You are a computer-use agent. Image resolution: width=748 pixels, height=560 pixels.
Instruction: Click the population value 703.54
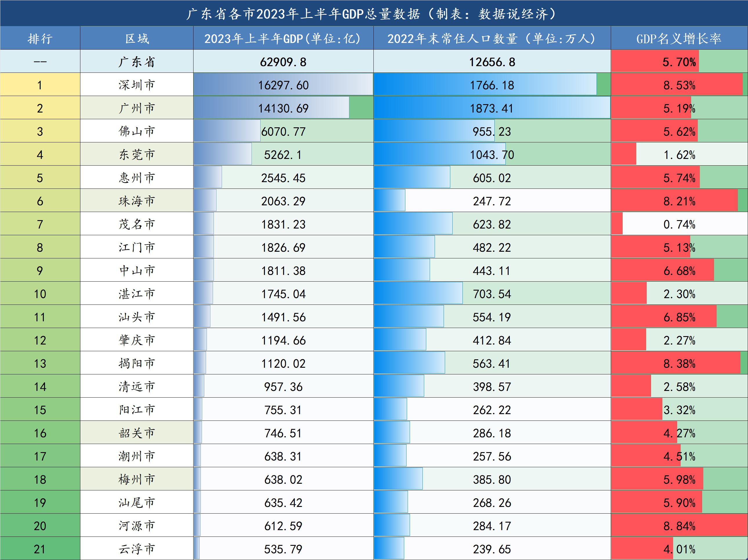point(492,294)
